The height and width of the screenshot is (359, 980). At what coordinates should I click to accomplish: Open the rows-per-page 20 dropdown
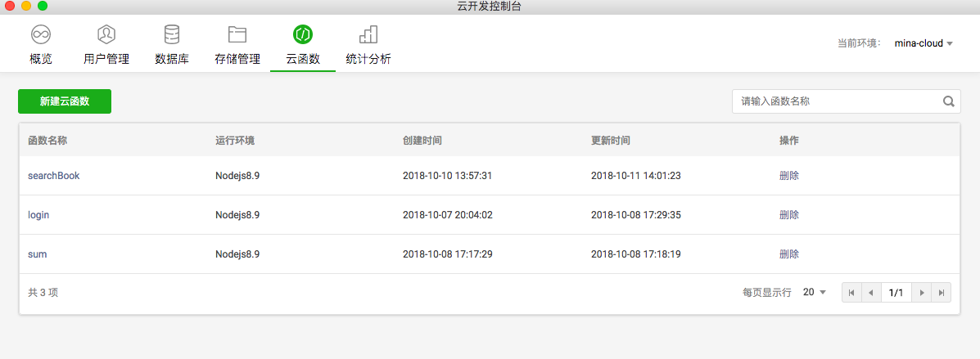tap(814, 293)
